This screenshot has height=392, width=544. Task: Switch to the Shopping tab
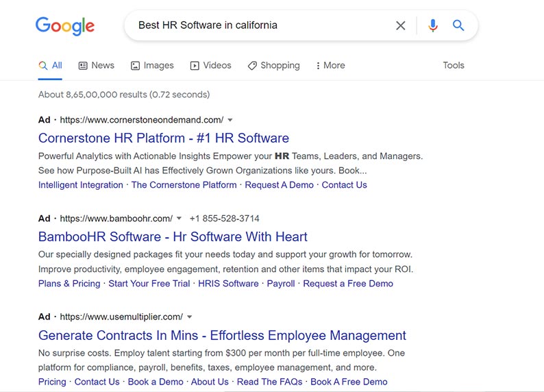tap(274, 65)
